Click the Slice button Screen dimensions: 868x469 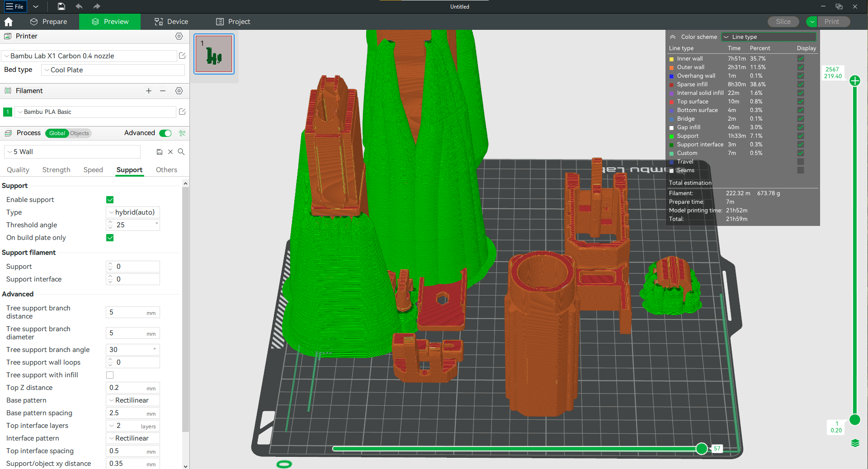783,22
